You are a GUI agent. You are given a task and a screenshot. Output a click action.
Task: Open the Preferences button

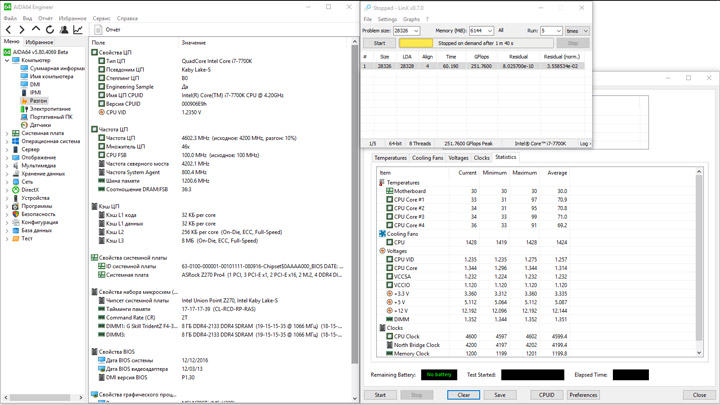click(583, 395)
